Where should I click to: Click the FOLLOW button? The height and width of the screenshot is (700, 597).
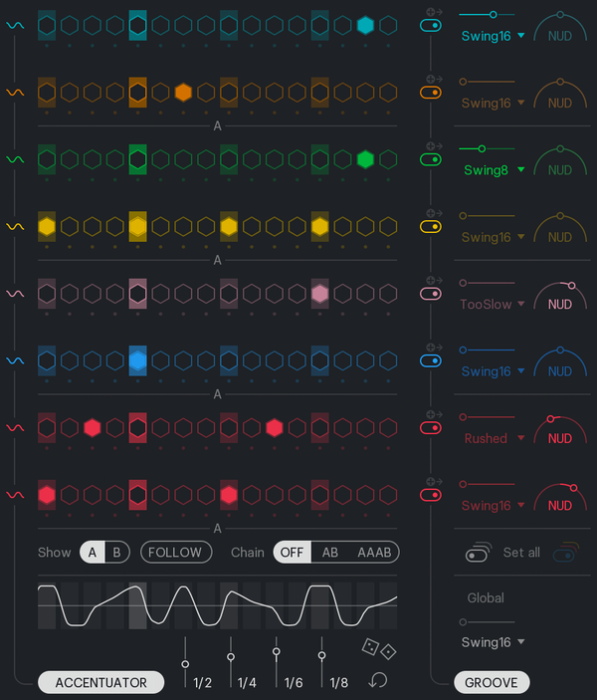coord(175,552)
